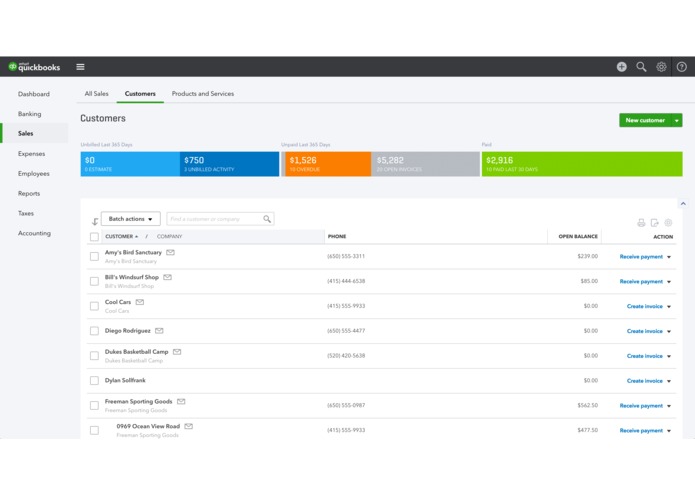The image size is (695, 494).
Task: Expand action arrow for Bill's Windsurf Shop
Action: [669, 282]
